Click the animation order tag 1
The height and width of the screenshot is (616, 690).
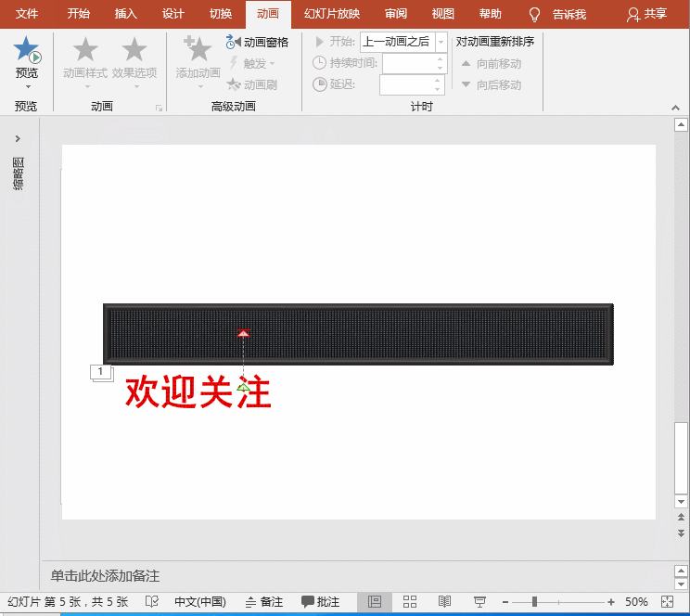coord(101,372)
